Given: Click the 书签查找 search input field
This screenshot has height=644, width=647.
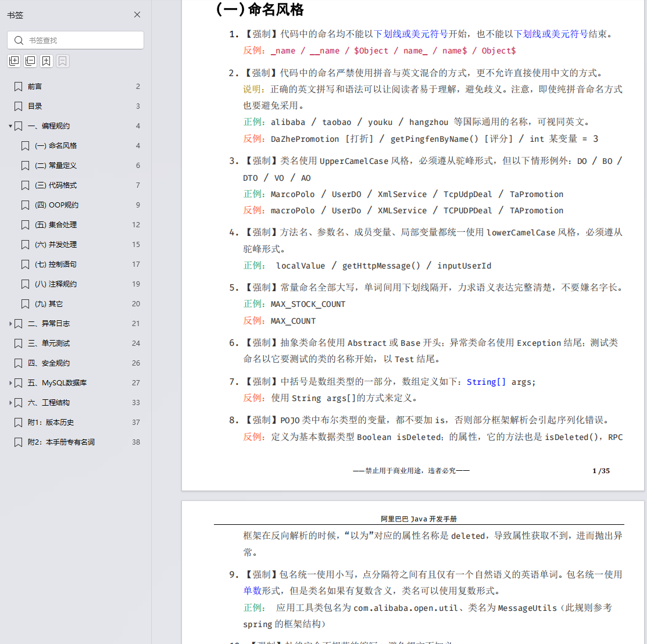Looking at the screenshot, I should pyautogui.click(x=76, y=40).
